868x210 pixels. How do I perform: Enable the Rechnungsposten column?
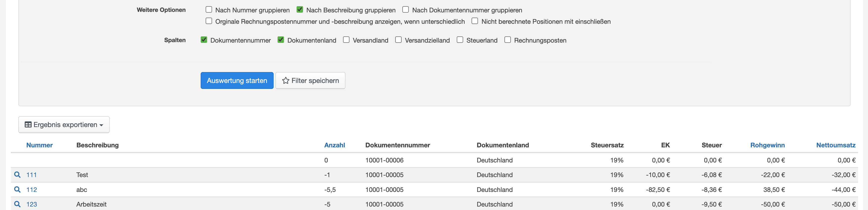point(507,40)
